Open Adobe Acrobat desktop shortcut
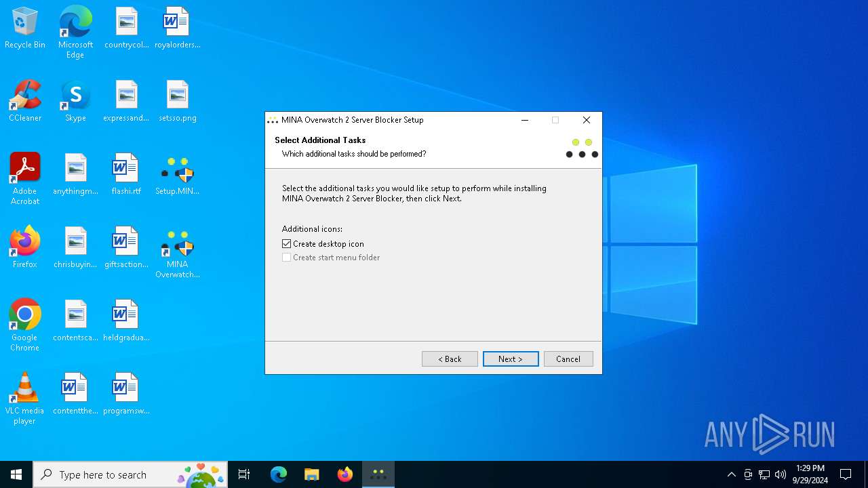Viewport: 868px width, 488px height. [x=25, y=179]
